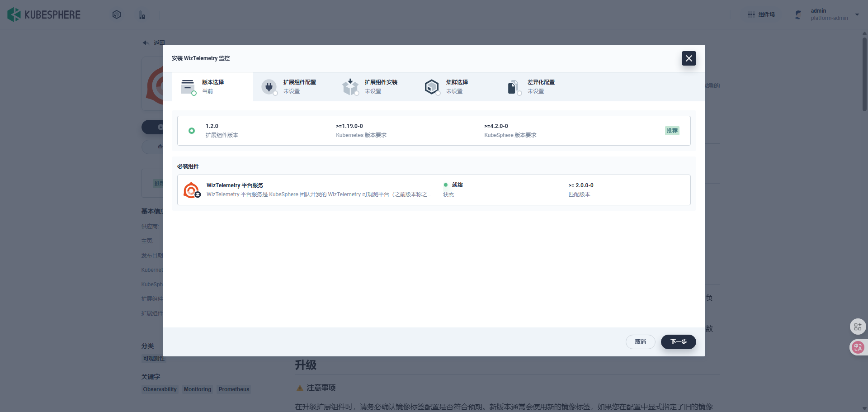Screen dimensions: 868x412
Task: Click the plug icon for 扩展组件配置
Action: point(269,86)
